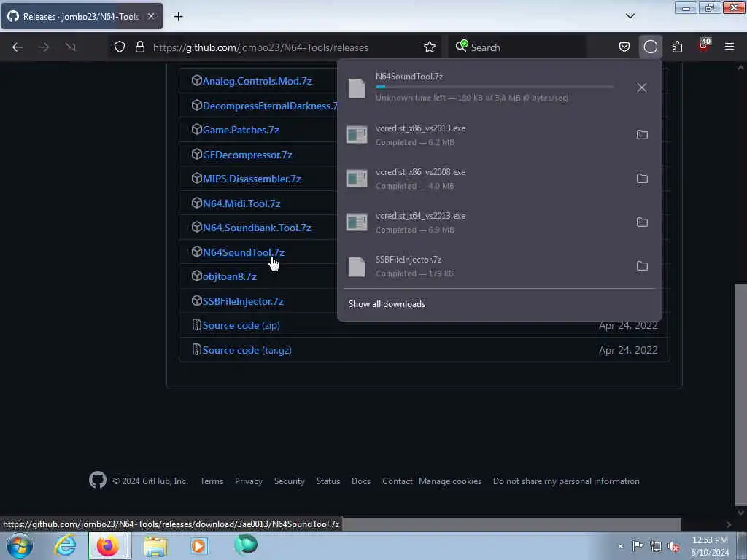Open the Privacy footer link

pos(248,481)
